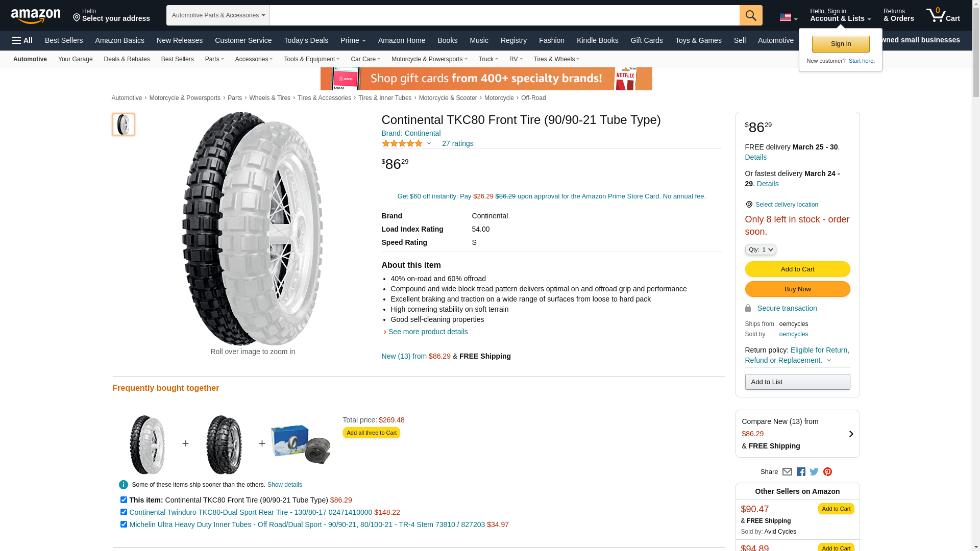The width and height of the screenshot is (980, 551).
Task: Click the 27 ratings link
Action: tap(457, 143)
